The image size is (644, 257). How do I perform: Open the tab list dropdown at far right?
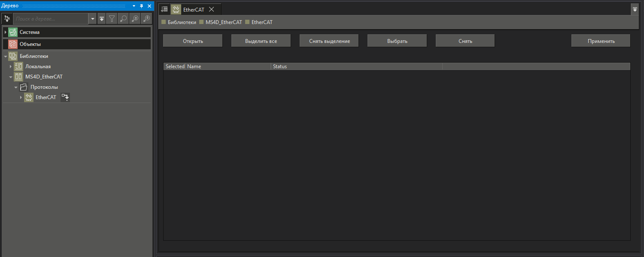coord(635,9)
